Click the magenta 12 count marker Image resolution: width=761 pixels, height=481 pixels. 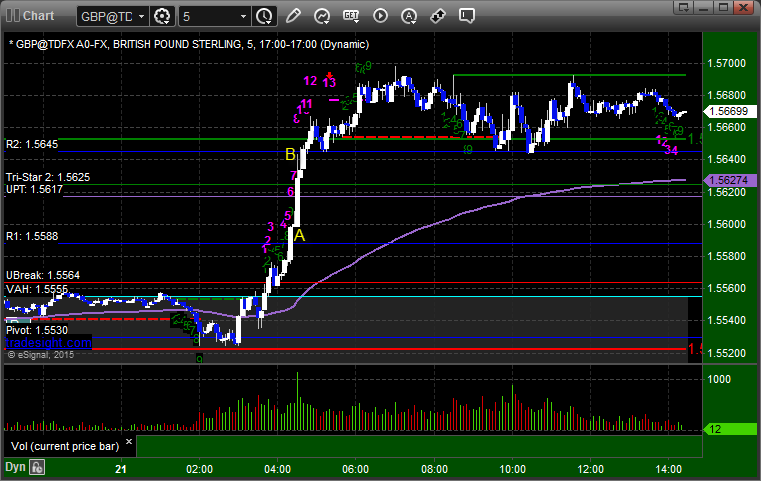[310, 81]
